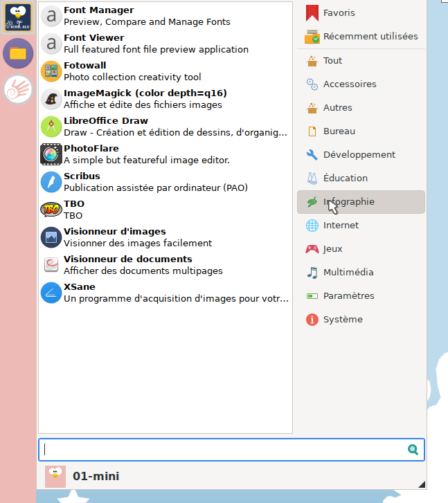Open the Paramètres category

(361, 295)
